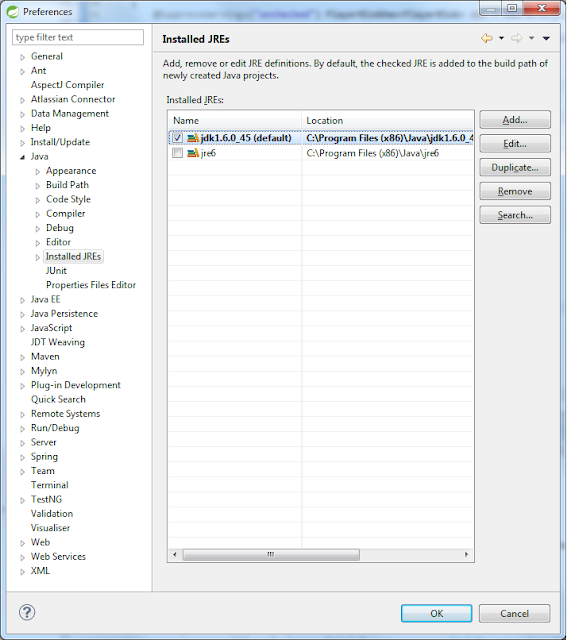Select JavaScript preferences

51,328
